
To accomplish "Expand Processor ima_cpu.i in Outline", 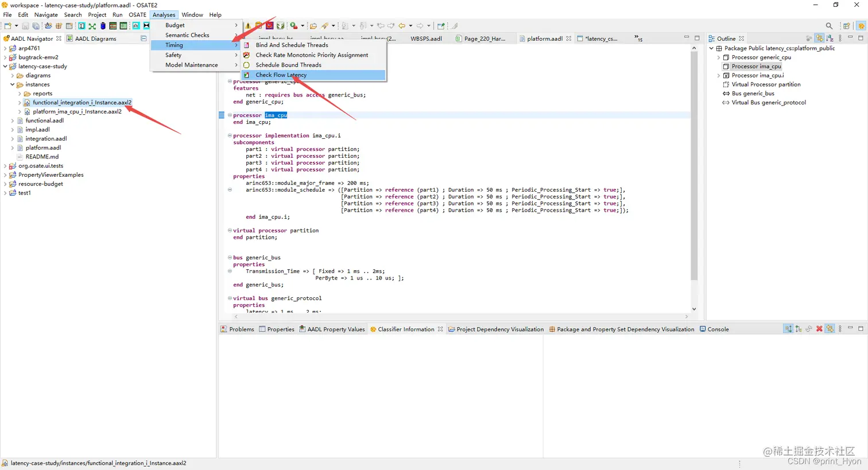I will [x=719, y=75].
